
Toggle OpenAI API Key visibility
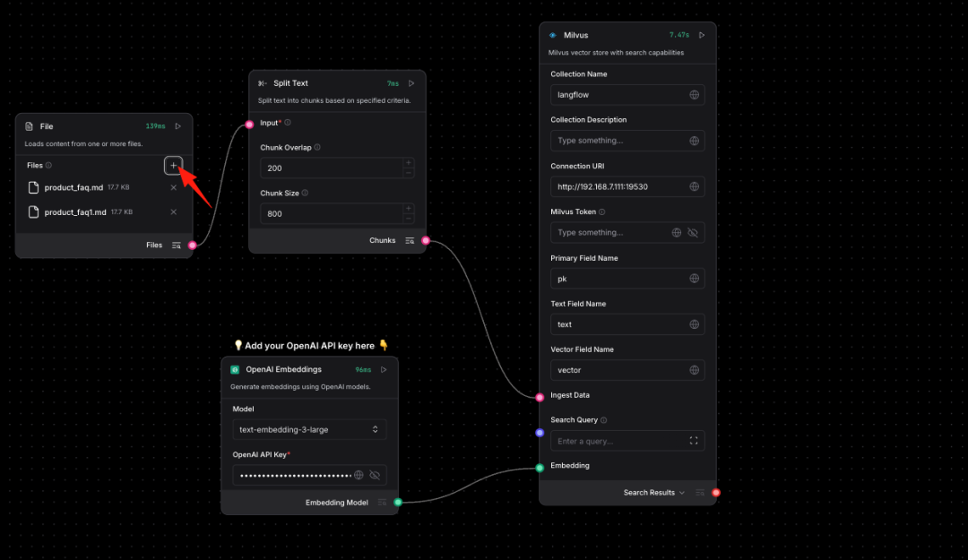(x=375, y=476)
